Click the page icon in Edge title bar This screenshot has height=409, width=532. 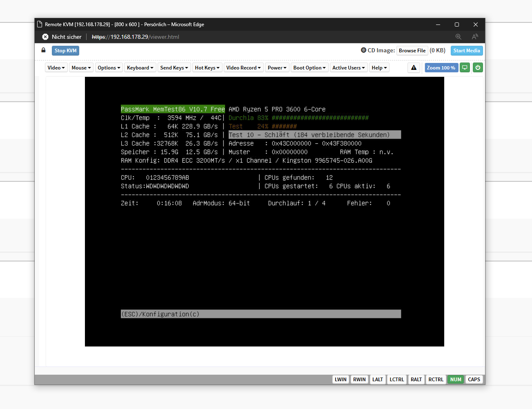point(40,25)
